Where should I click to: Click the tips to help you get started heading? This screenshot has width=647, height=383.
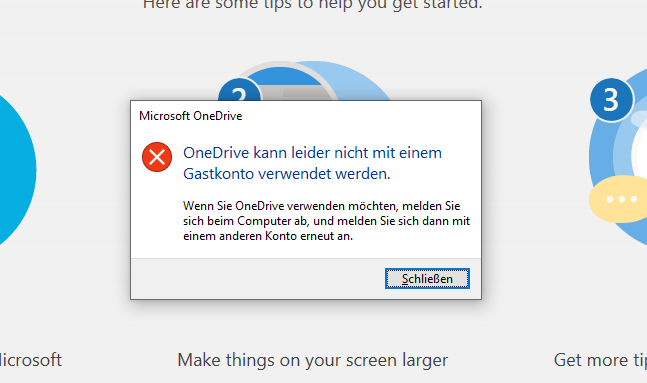click(x=312, y=5)
